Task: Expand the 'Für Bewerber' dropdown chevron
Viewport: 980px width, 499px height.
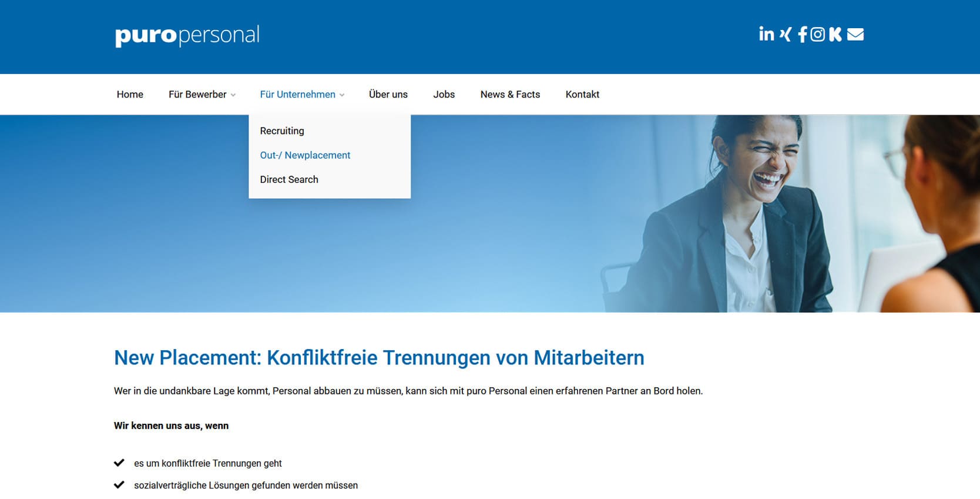Action: (x=233, y=95)
